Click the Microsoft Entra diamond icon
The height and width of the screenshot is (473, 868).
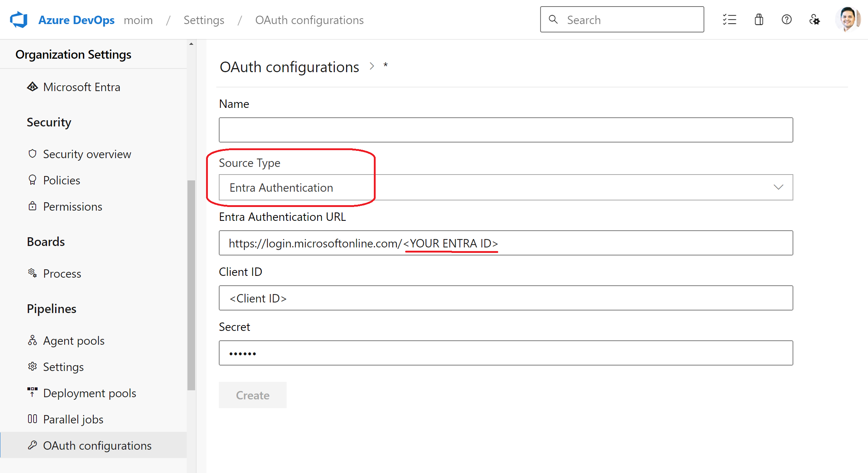coord(32,87)
